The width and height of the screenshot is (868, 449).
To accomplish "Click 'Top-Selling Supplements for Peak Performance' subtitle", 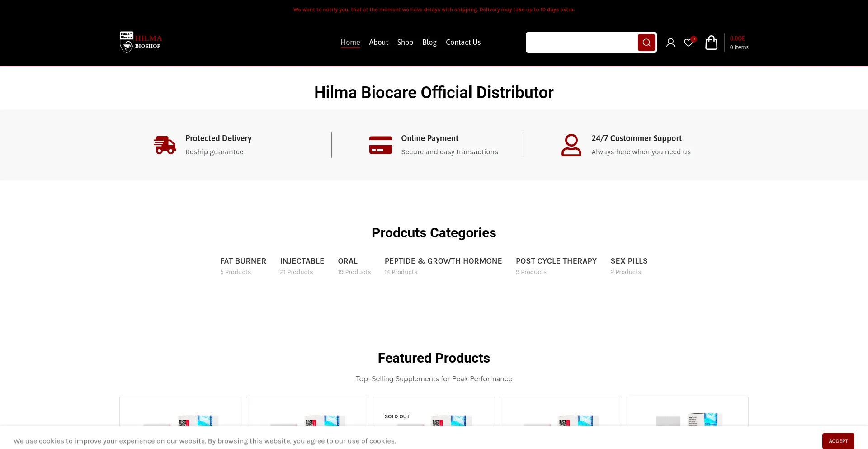I will (434, 379).
